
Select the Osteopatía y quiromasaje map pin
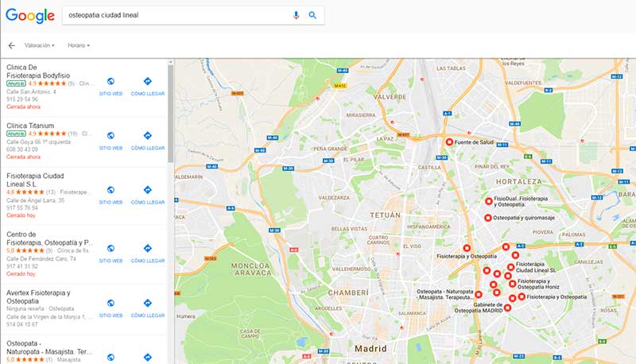488,218
